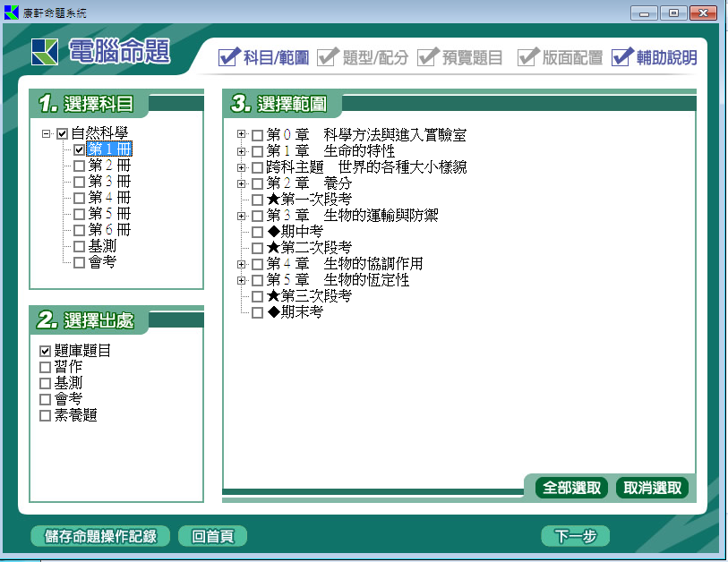The height and width of the screenshot is (562, 728).
Task: Open the 版面配置 tab
Action: (560, 57)
